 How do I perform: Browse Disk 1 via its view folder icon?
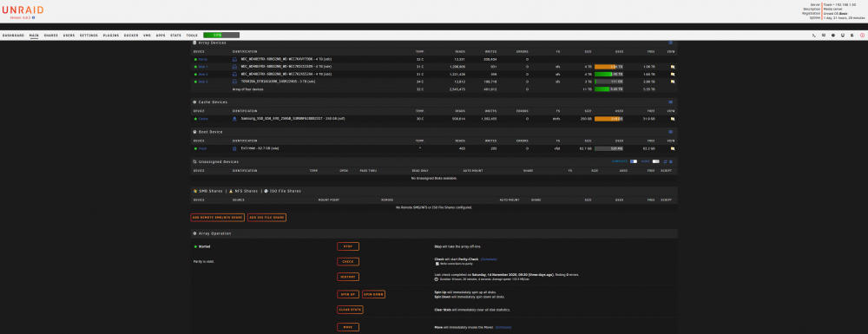point(673,66)
